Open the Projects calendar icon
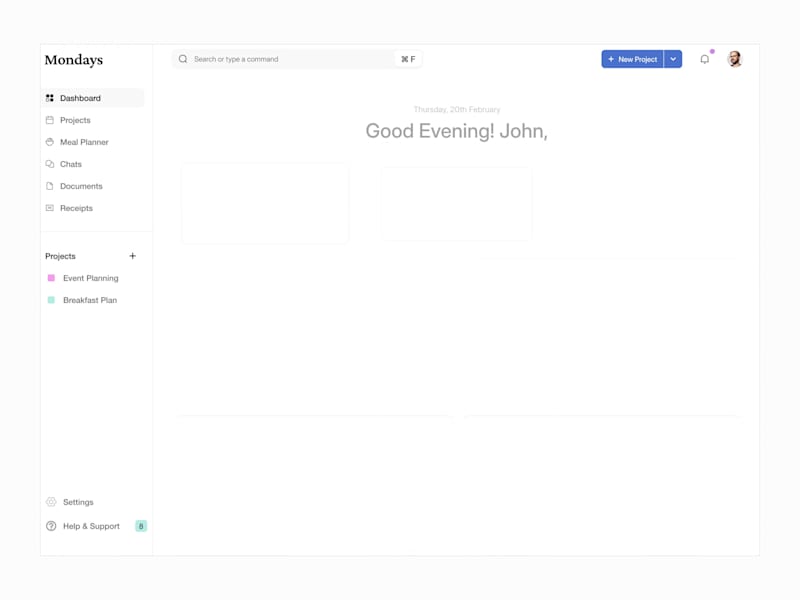The width and height of the screenshot is (800, 600). (50, 120)
